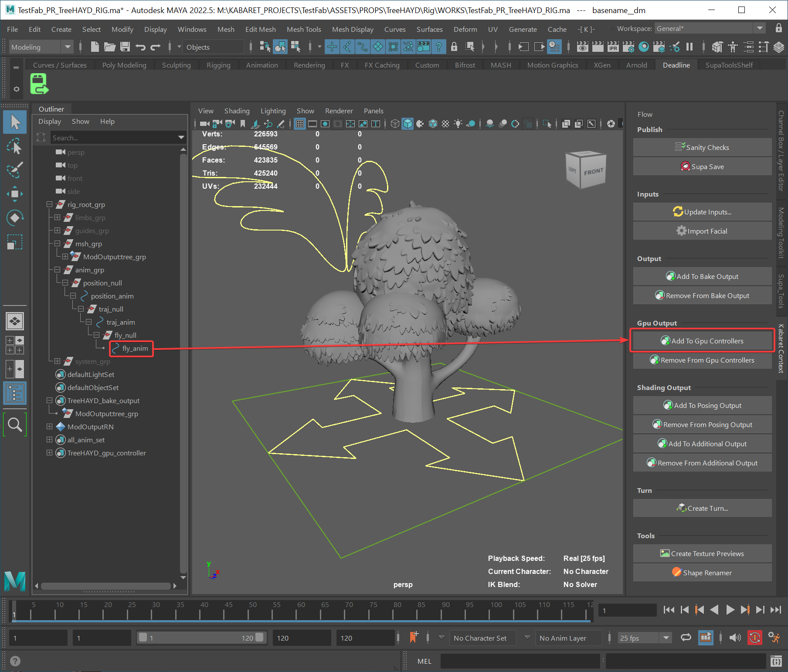Click the New Scene icon
Image resolution: width=788 pixels, height=672 pixels.
coord(95,47)
